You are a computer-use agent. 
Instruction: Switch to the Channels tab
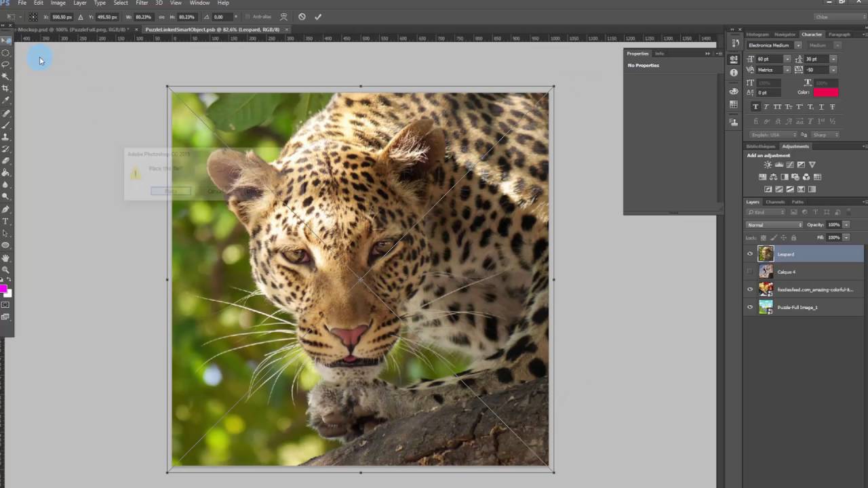click(775, 202)
